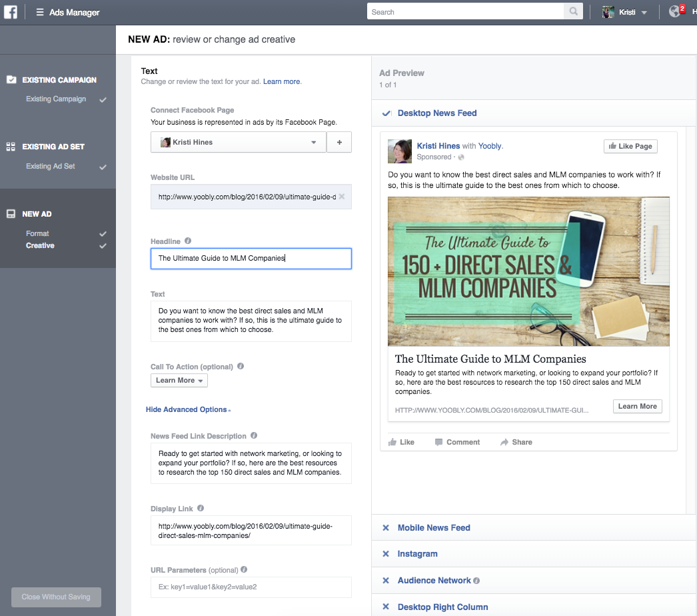This screenshot has height=616, width=697.
Task: Open the Kristi Hines Facebook Page dropdown
Action: [239, 142]
